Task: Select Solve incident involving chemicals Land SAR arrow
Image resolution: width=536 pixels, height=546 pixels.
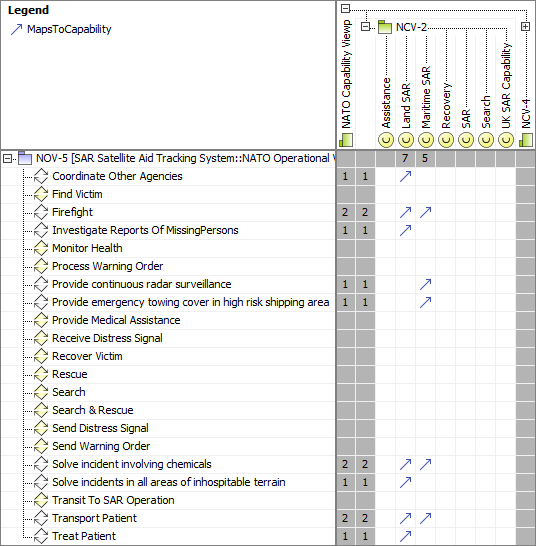Action: click(405, 464)
